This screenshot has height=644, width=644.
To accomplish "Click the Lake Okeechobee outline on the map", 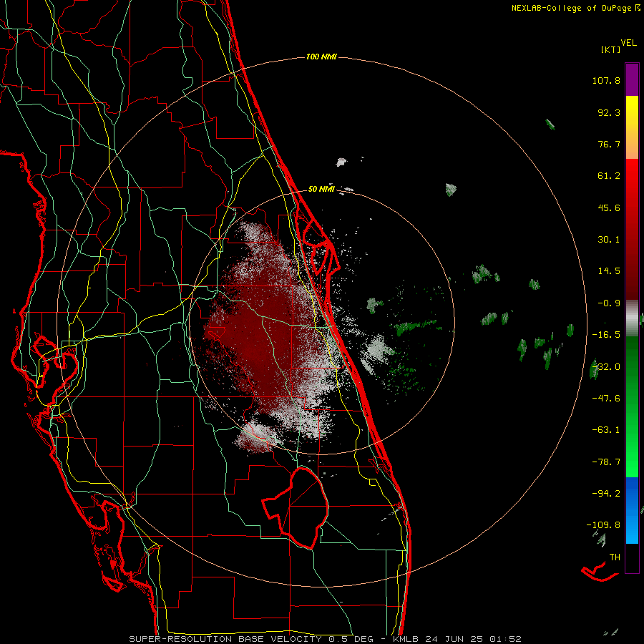I will [x=296, y=507].
